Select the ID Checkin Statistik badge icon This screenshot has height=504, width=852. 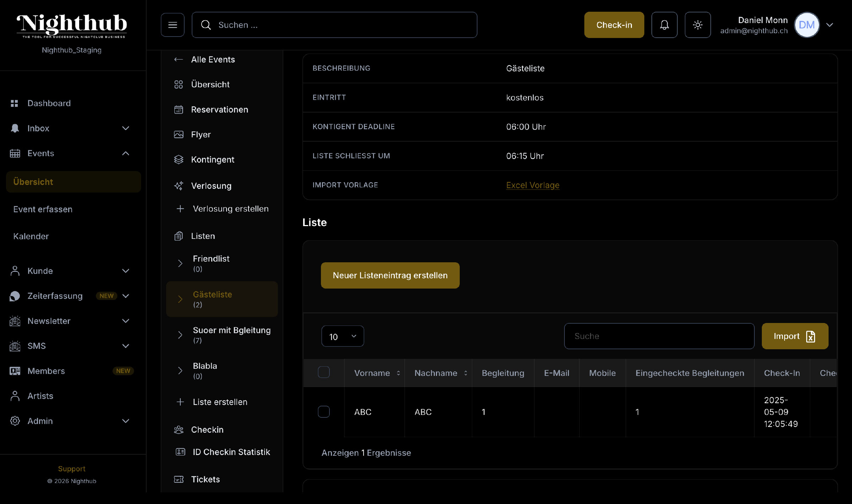tap(180, 452)
